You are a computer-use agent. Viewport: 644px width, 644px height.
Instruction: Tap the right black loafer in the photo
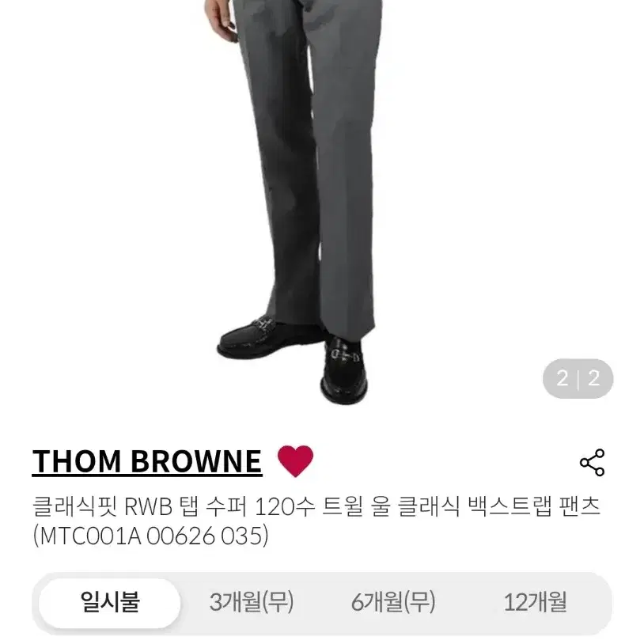pyautogui.click(x=344, y=370)
